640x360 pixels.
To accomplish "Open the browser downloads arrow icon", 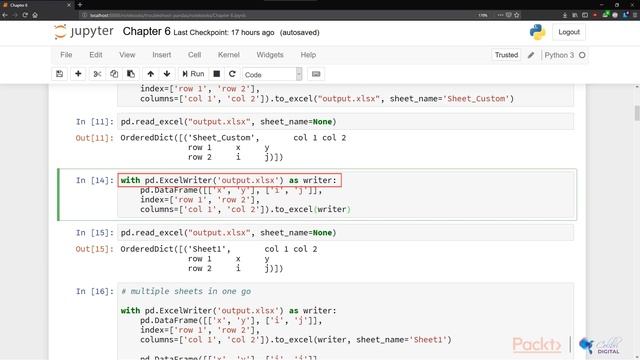I will (x=565, y=15).
